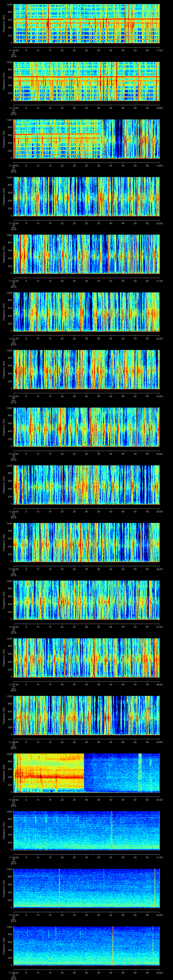Open the spectrogram panel starting at 11:27:00
Viewport: 173px width, 980px height.
(x=87, y=658)
